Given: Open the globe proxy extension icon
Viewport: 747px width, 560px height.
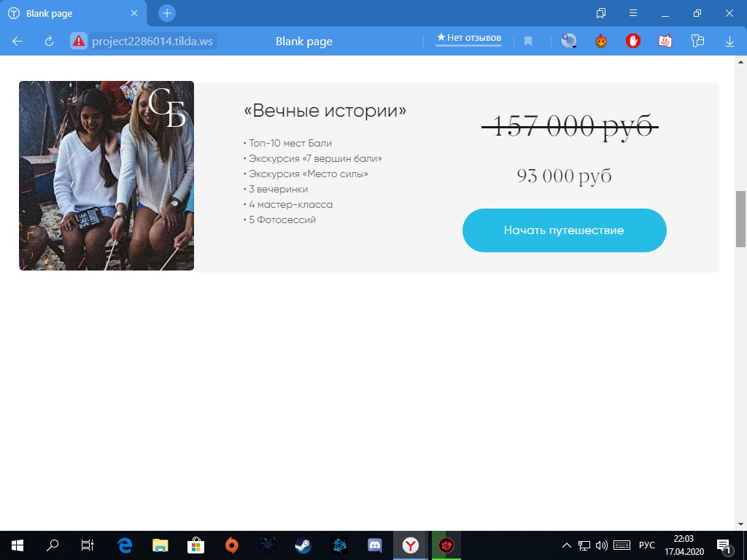Looking at the screenshot, I should [569, 42].
